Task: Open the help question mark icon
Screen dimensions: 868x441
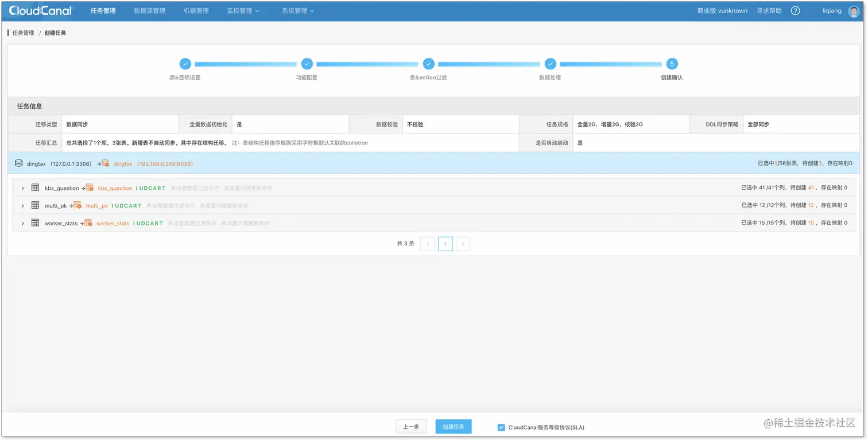Action: coord(795,10)
